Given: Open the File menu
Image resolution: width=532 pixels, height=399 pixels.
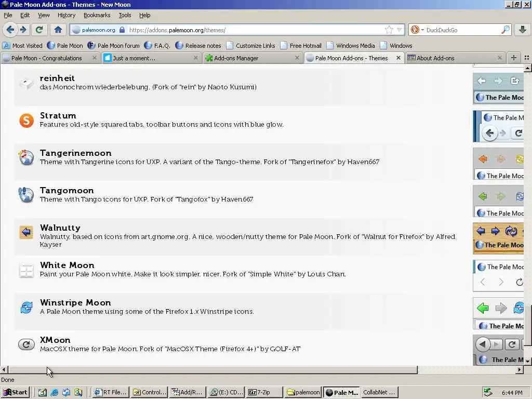Looking at the screenshot, I should pos(8,15).
